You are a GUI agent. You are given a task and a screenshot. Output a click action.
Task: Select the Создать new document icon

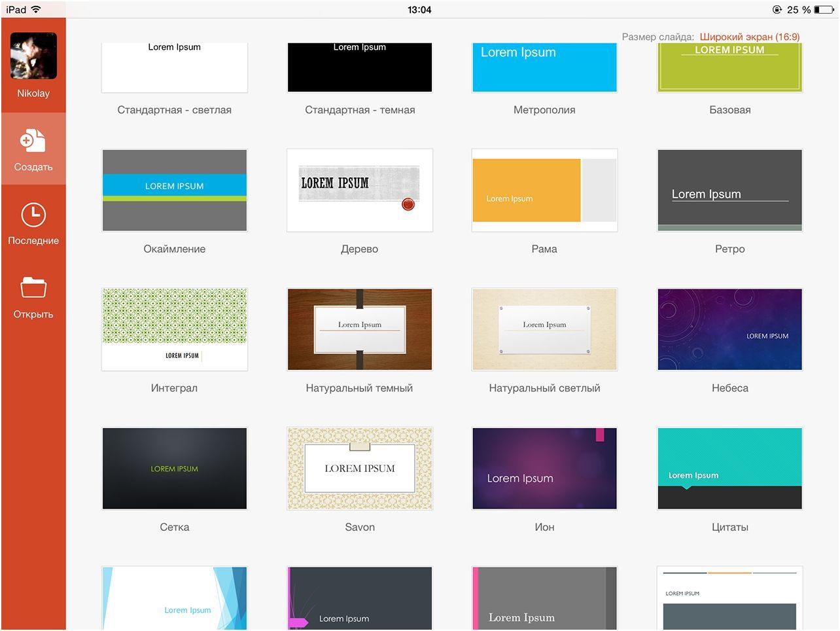[x=33, y=140]
